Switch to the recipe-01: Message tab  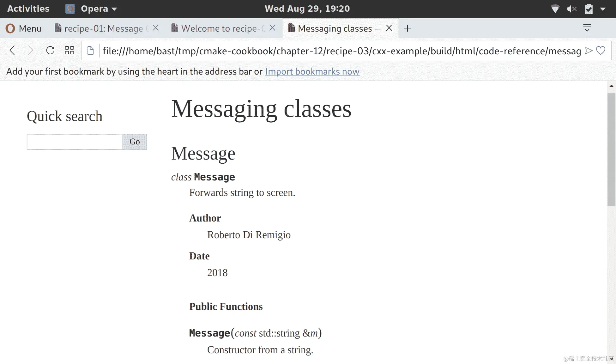pyautogui.click(x=101, y=28)
